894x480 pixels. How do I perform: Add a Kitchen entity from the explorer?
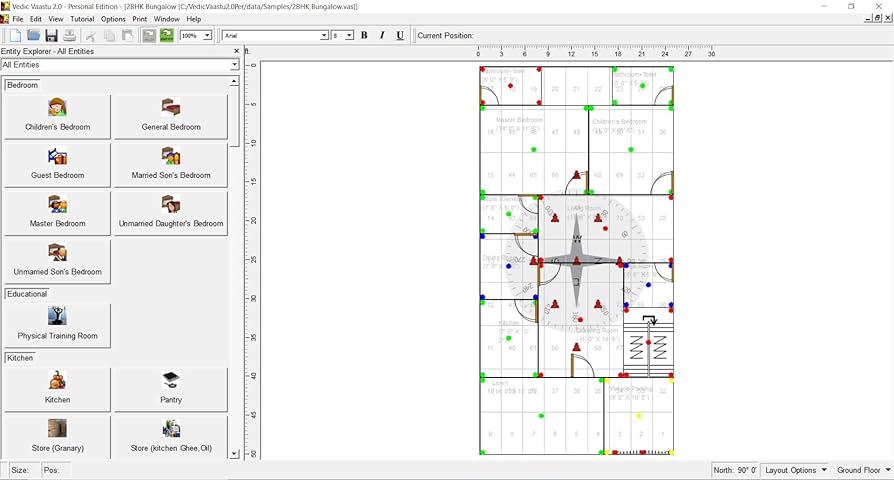tap(57, 388)
